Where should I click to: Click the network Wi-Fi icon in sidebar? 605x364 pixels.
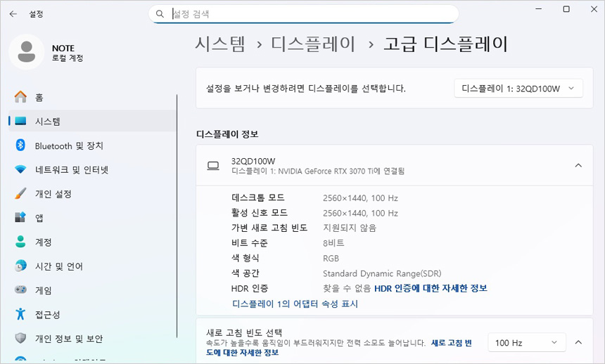click(20, 170)
